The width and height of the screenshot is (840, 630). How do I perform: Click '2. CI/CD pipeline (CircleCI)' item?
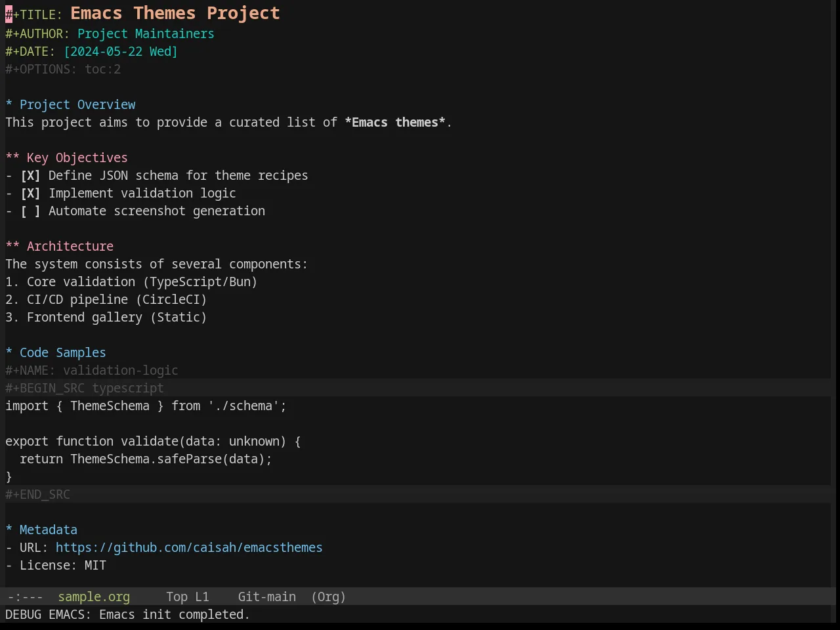(106, 300)
